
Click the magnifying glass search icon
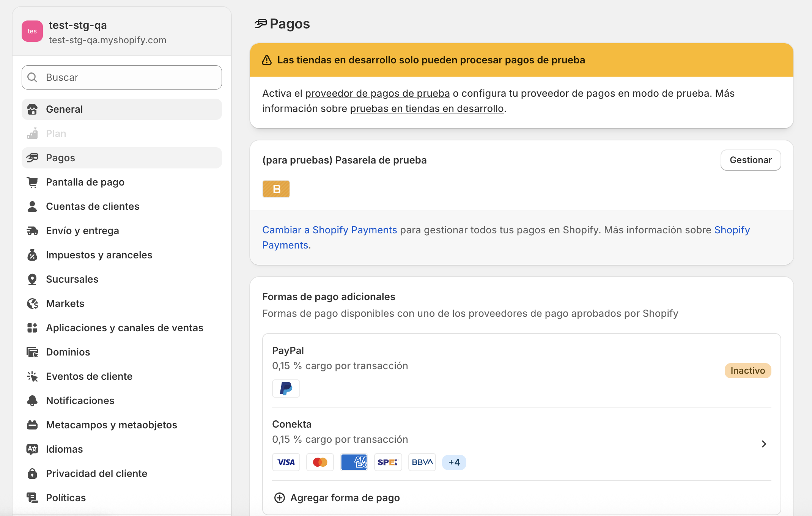click(33, 77)
